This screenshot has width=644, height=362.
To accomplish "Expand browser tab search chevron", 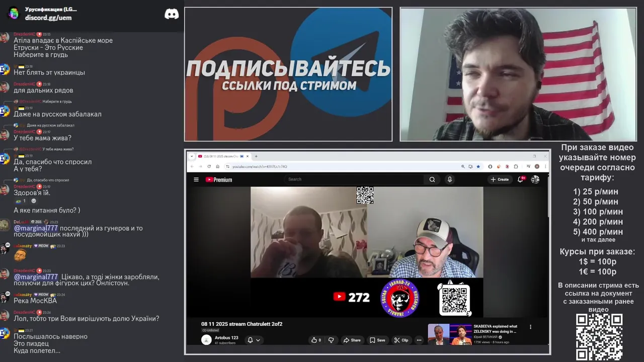I will click(191, 156).
